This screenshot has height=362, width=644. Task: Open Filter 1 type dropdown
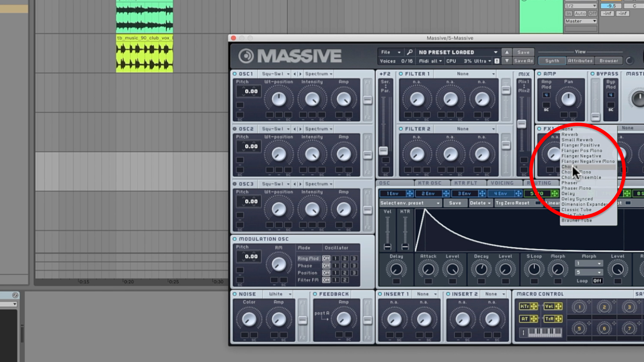466,74
